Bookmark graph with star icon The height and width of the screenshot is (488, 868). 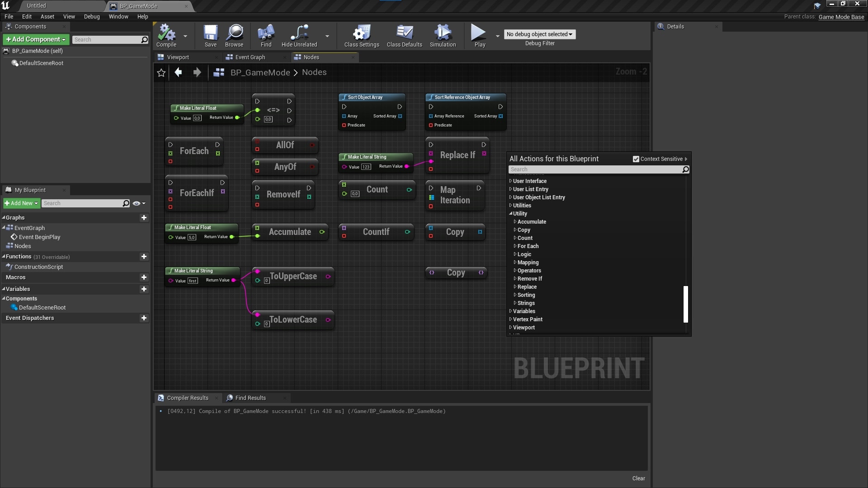[161, 73]
